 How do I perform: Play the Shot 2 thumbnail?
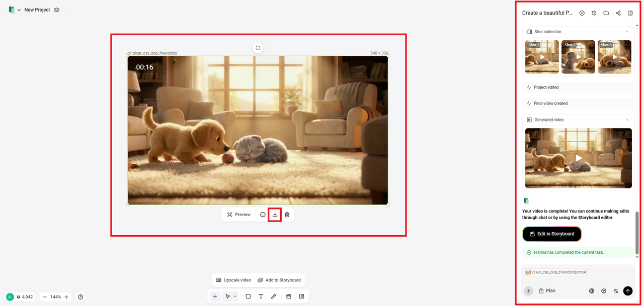pos(578,57)
